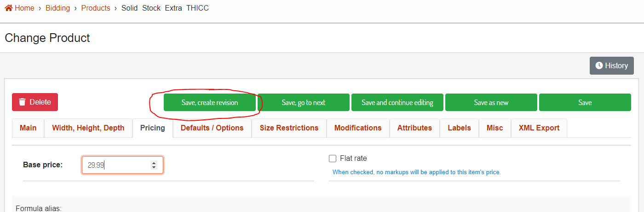Click the Save as new button
Viewport: 644px width, 212px height.
(491, 102)
